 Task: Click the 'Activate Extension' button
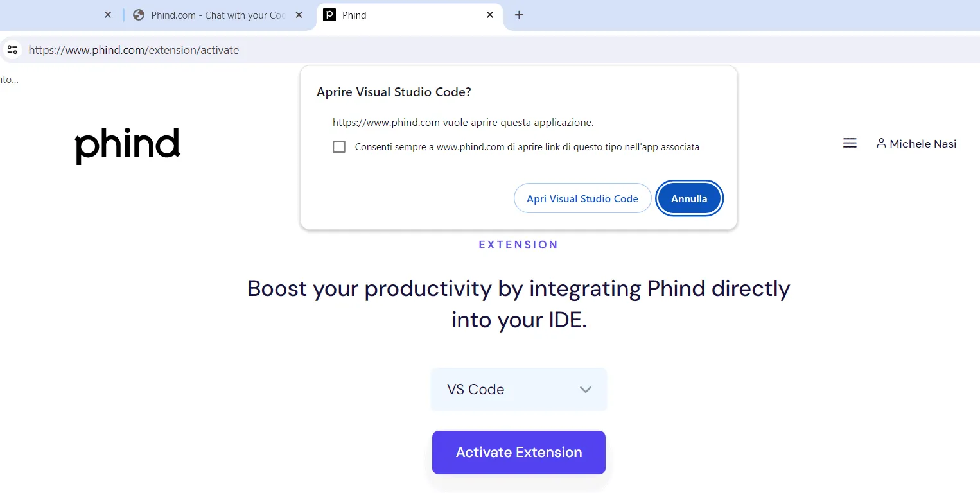(x=518, y=452)
